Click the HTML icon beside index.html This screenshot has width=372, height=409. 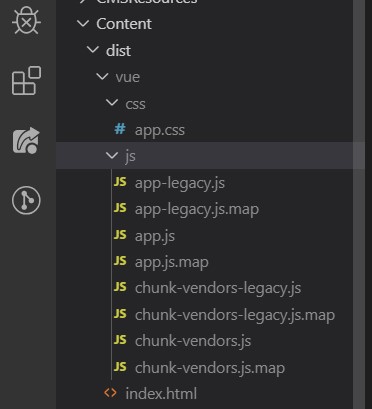click(110, 393)
